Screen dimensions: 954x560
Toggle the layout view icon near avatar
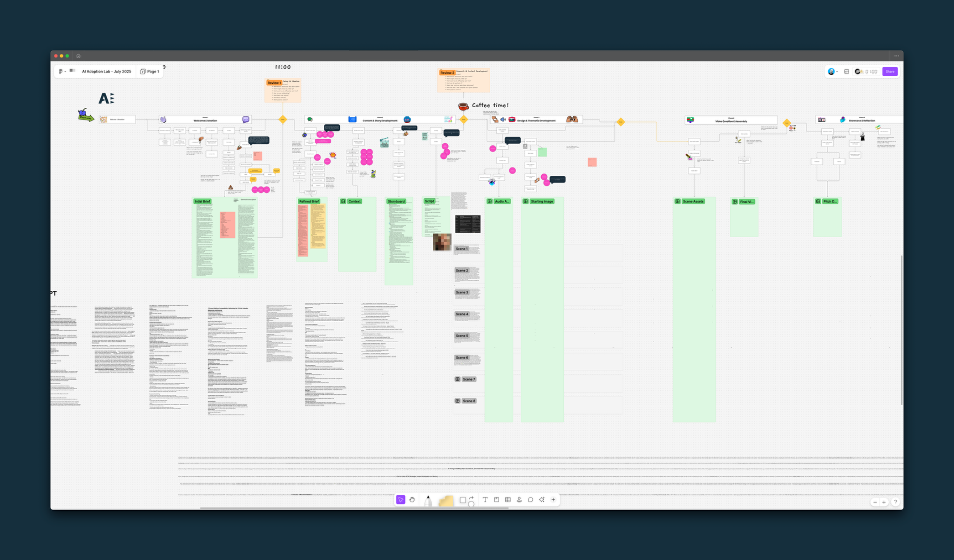[846, 72]
